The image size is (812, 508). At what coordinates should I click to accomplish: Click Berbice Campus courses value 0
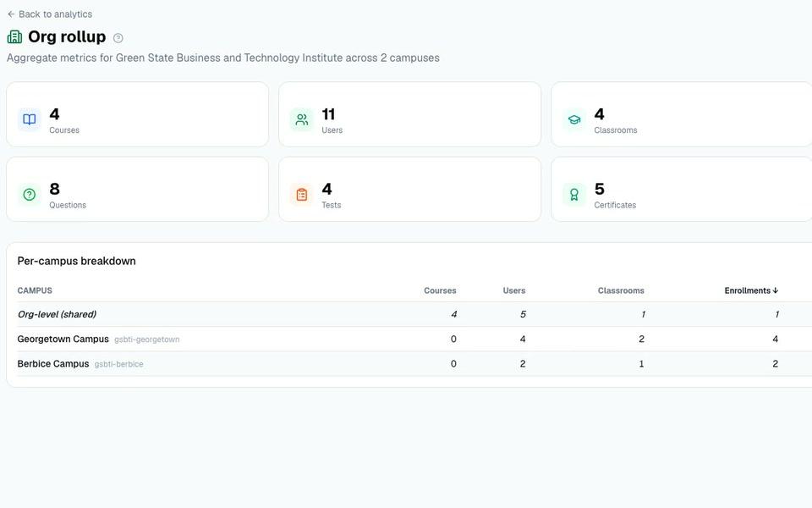click(x=453, y=364)
